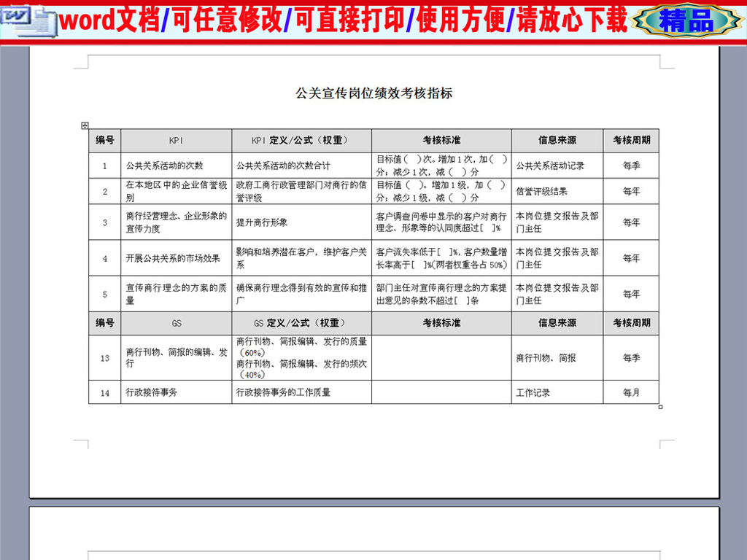Select the 信息来源 column header

click(557, 141)
